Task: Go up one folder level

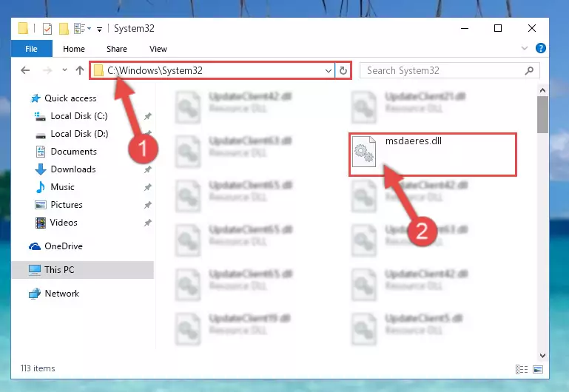Action: click(x=80, y=70)
